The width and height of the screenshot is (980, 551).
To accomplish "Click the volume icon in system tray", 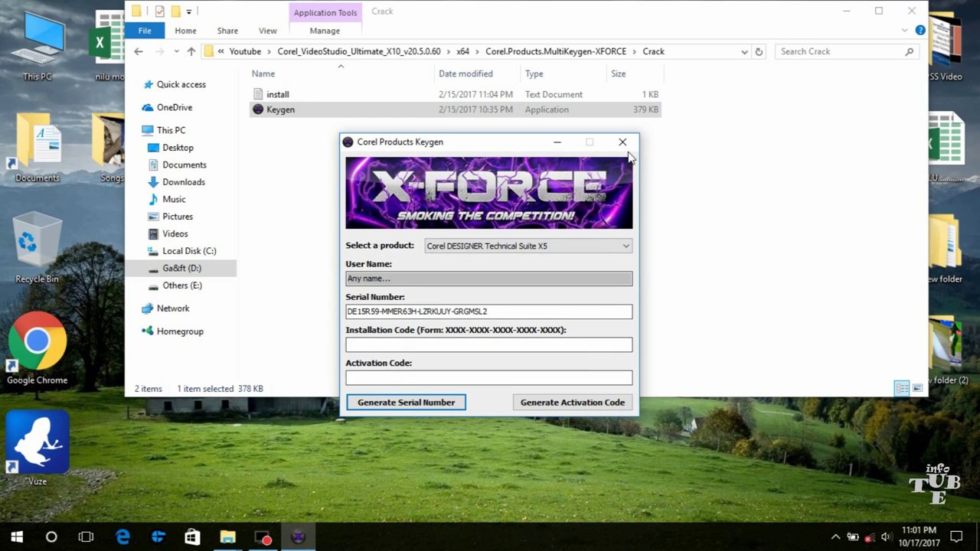I will point(886,537).
